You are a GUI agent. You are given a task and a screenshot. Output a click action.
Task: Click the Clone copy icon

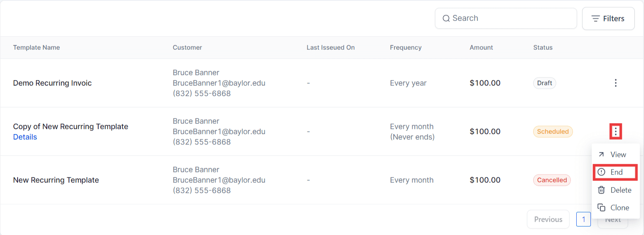(x=601, y=207)
